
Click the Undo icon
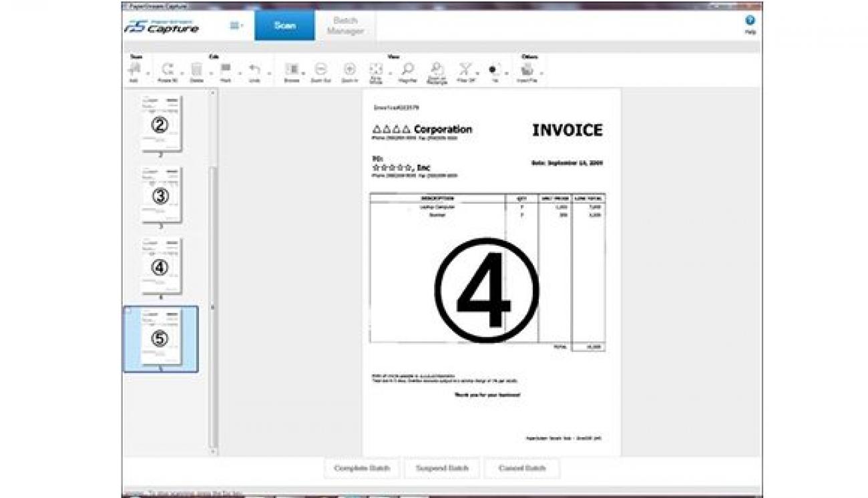click(x=254, y=69)
